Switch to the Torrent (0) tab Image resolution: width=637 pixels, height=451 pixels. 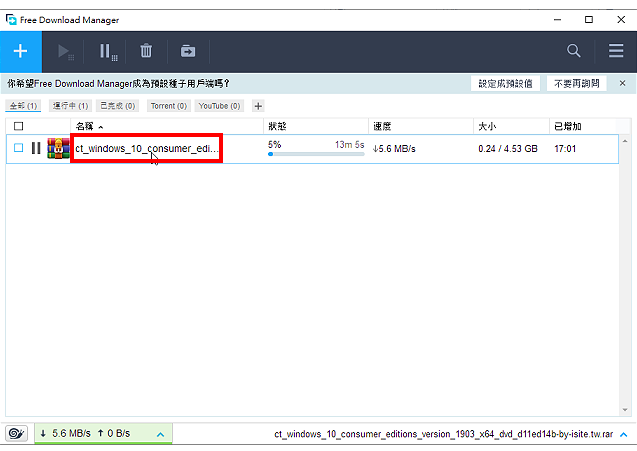[x=169, y=106]
